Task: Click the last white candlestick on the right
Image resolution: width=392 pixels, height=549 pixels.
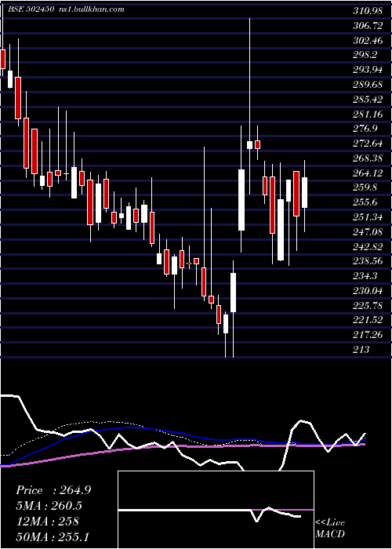Action: 304,193
